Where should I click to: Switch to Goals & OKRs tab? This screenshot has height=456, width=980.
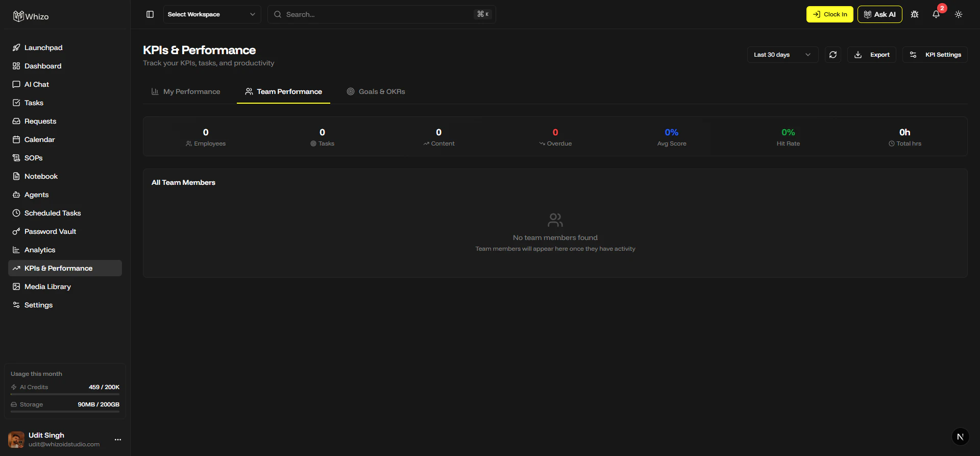[x=376, y=91]
